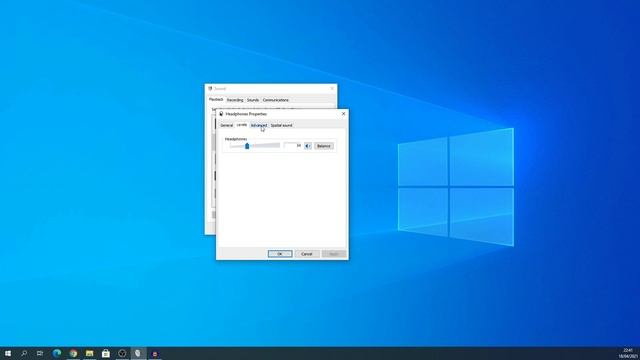This screenshot has height=360, width=640.
Task: Open Sounds tab in Sound window
Action: point(253,100)
